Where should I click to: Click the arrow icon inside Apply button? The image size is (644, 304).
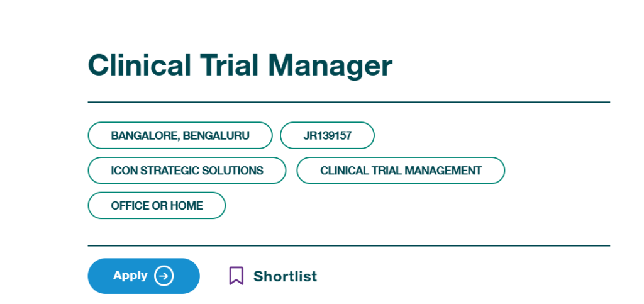pyautogui.click(x=164, y=276)
